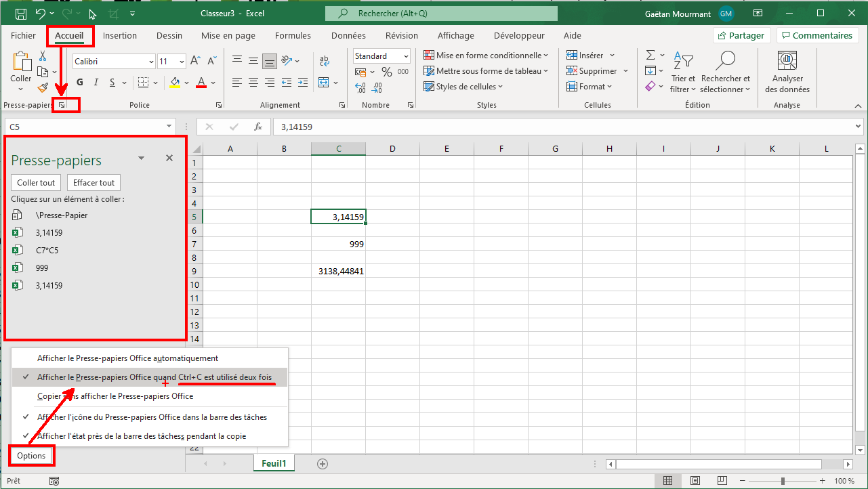The width and height of the screenshot is (868, 489).
Task: Switch to the Développeur tab
Action: 519,36
